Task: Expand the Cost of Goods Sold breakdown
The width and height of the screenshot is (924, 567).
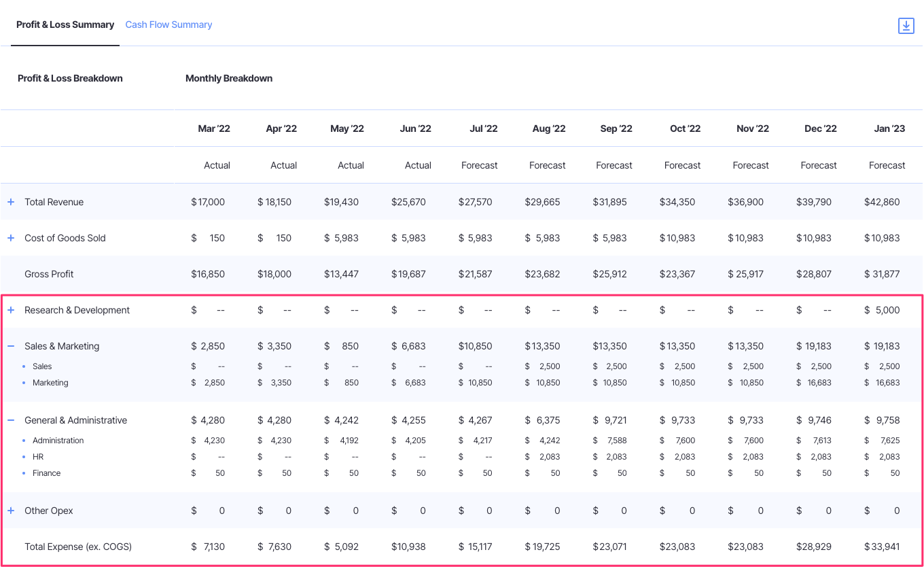Action: click(10, 237)
